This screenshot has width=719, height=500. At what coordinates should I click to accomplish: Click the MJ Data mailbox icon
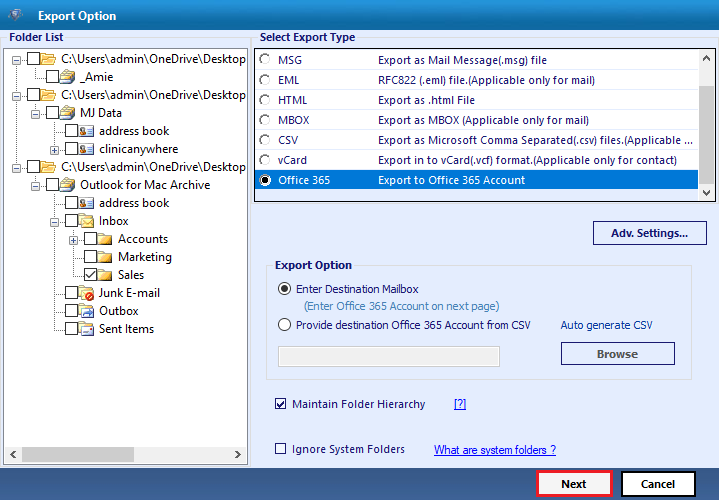tap(67, 112)
